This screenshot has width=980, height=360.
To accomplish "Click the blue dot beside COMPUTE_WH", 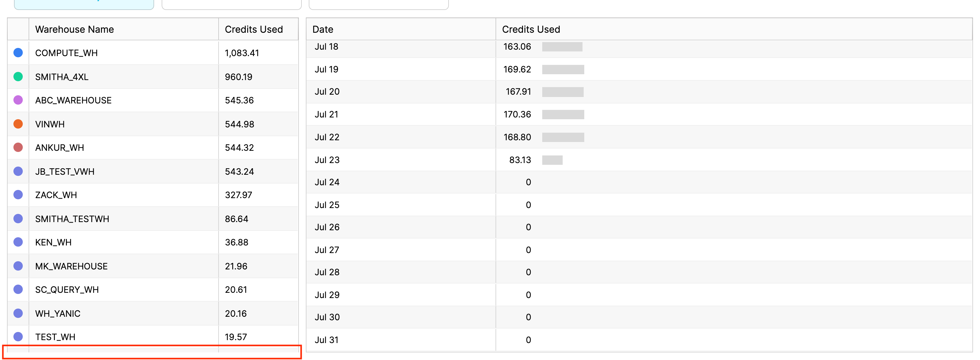I will [x=18, y=53].
